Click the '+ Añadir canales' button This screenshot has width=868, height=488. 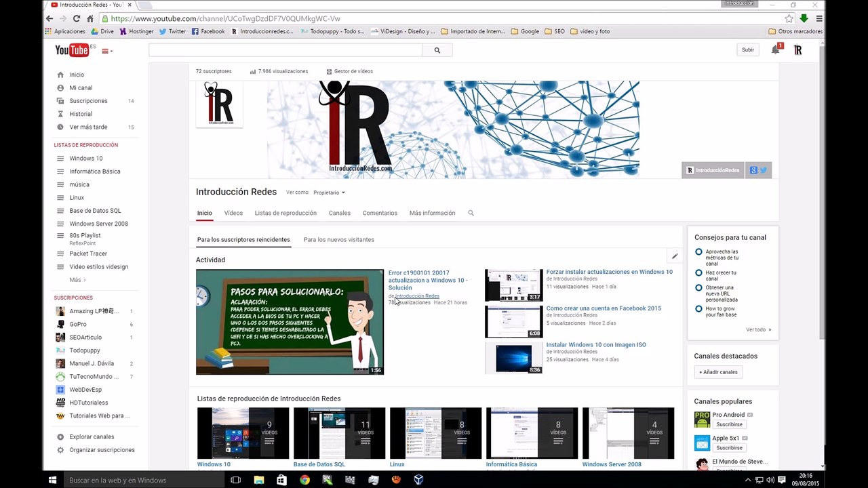[719, 372]
